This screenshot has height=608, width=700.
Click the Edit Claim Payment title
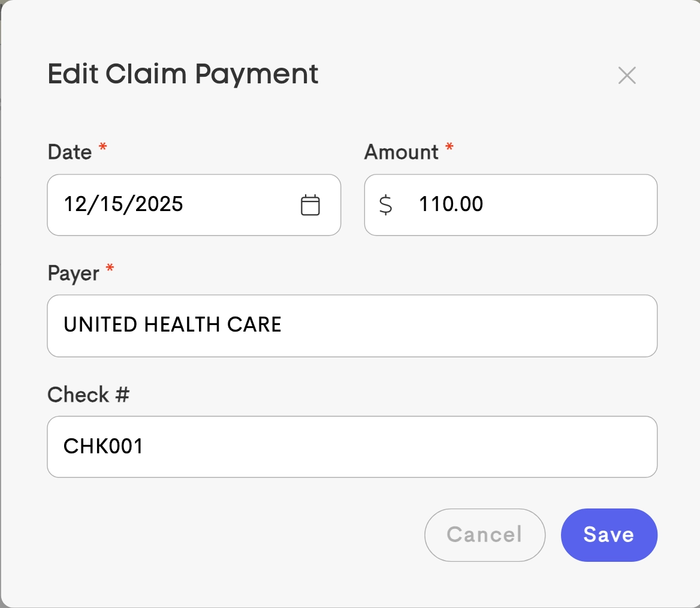coord(183,74)
